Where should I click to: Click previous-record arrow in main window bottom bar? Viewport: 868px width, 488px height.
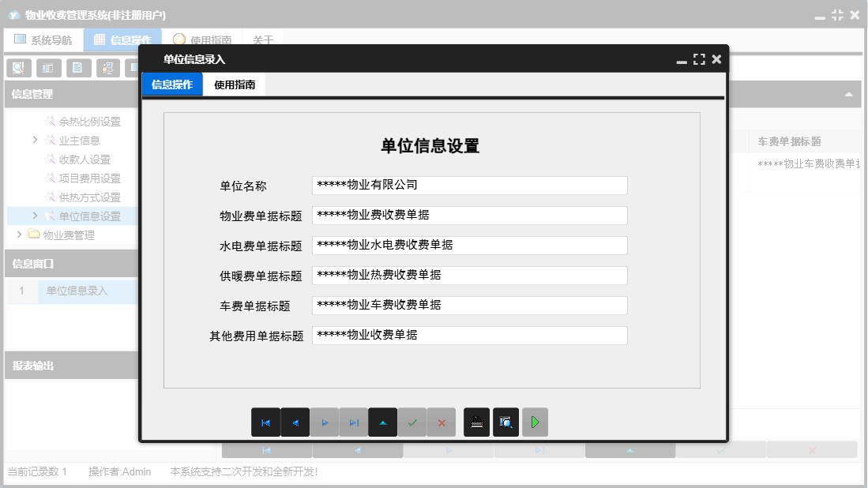pos(358,450)
